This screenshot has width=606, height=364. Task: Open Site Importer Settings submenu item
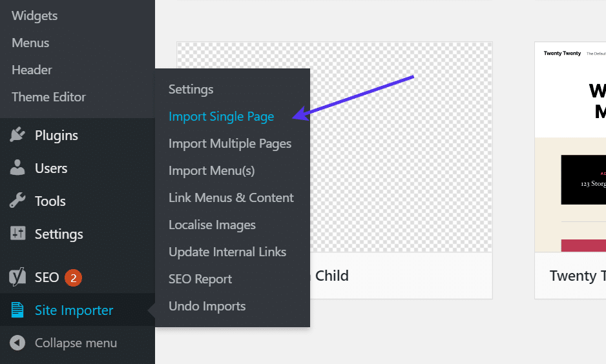click(x=191, y=89)
